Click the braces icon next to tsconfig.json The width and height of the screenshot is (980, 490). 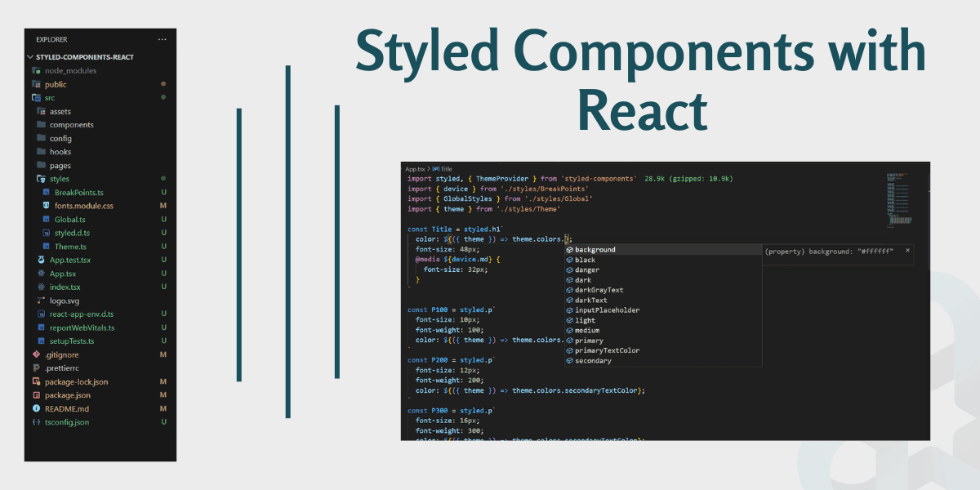pyautogui.click(x=34, y=421)
